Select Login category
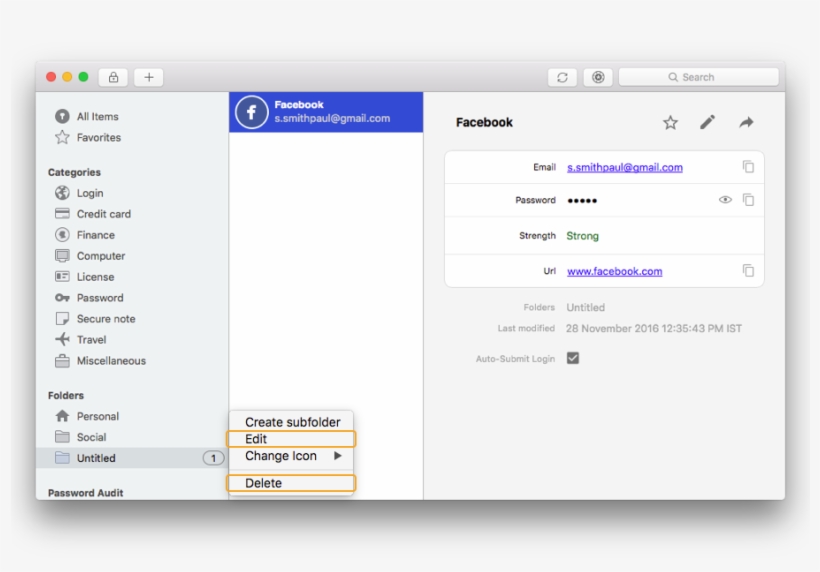Screen dimensions: 820x572 90,193
